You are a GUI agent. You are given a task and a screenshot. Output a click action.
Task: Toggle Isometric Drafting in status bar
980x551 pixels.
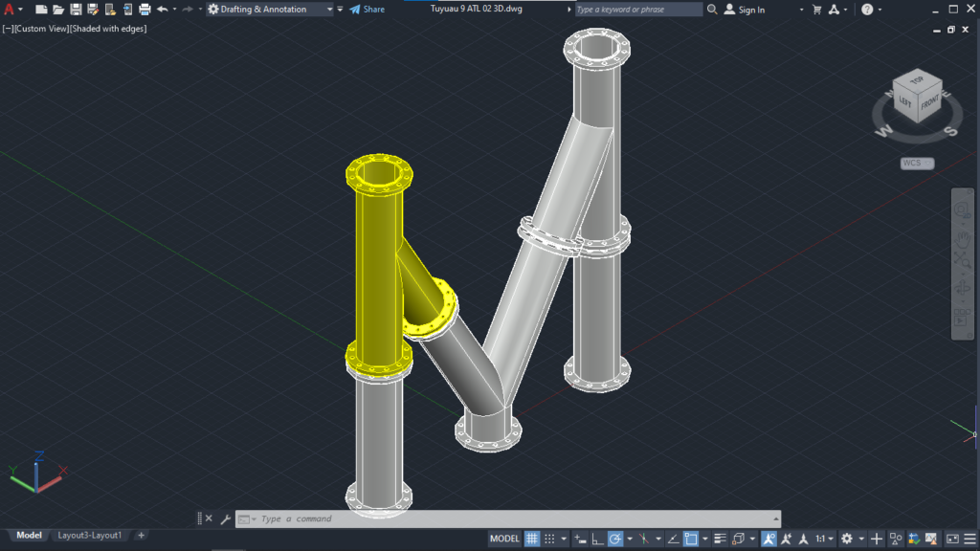click(644, 539)
